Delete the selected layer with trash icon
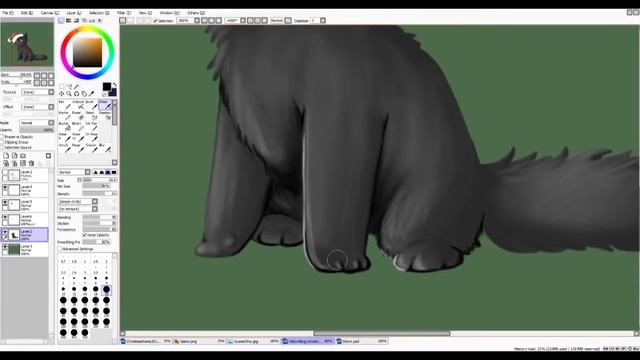 pos(31,163)
